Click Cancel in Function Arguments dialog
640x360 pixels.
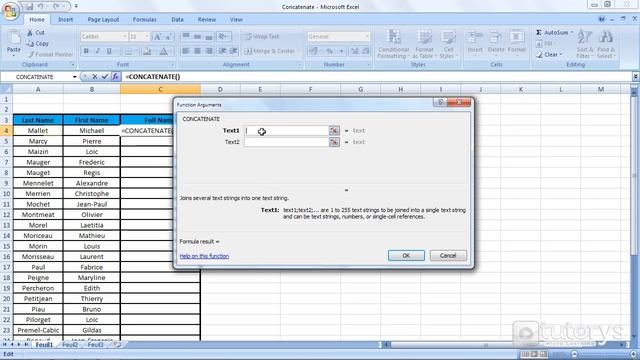[x=448, y=256]
